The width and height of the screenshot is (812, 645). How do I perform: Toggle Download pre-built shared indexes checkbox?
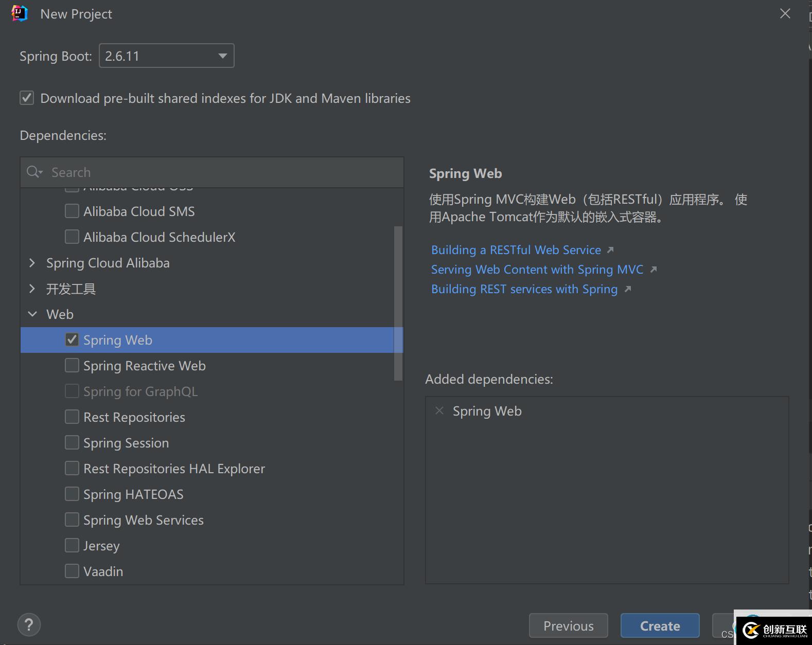tap(27, 98)
